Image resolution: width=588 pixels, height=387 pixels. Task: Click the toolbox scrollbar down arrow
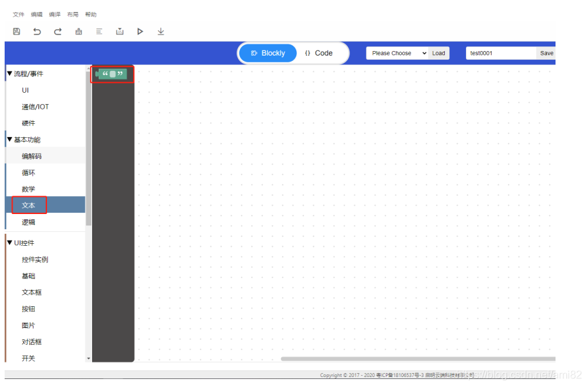point(89,359)
